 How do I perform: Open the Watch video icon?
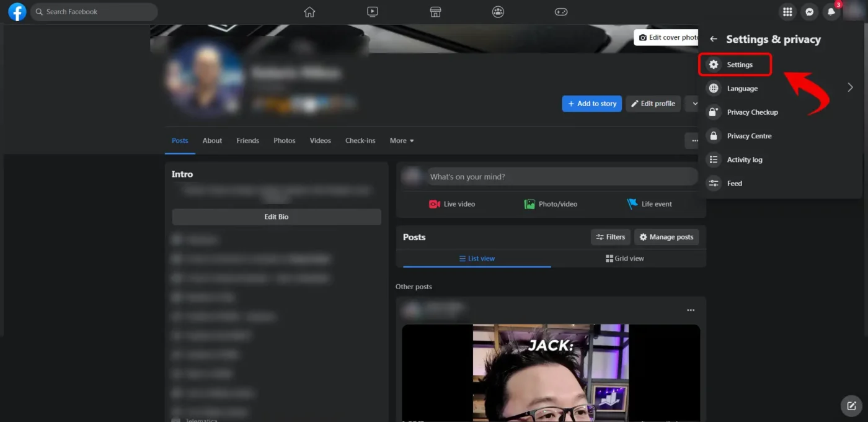tap(372, 12)
